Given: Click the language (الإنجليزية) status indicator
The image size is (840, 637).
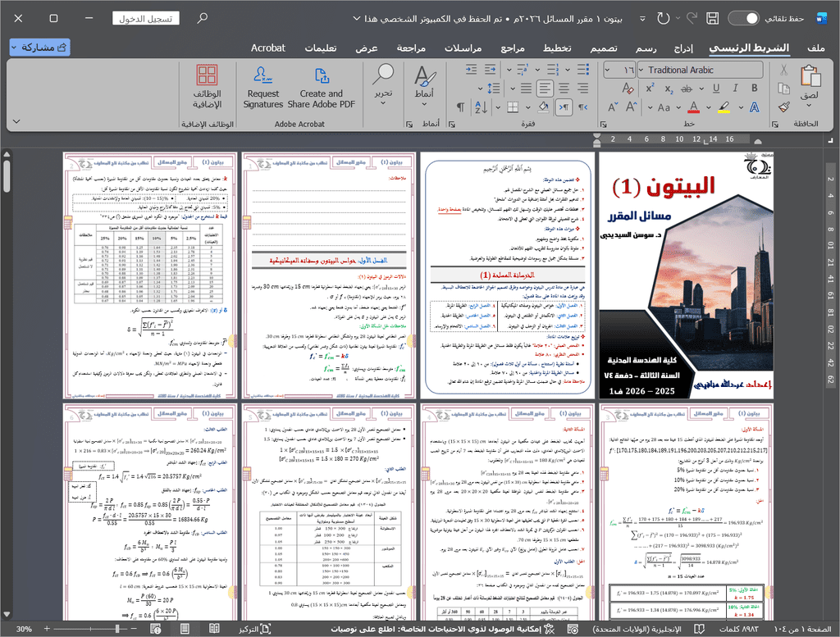Looking at the screenshot, I should click(x=637, y=629).
